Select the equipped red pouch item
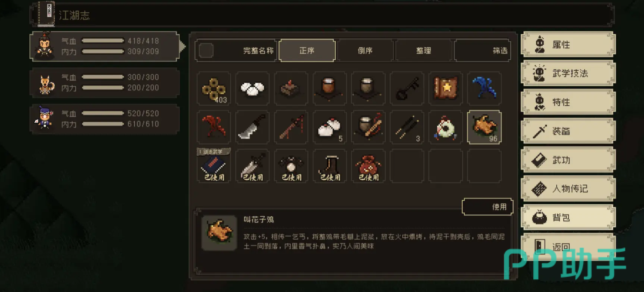644x292 pixels. click(368, 166)
